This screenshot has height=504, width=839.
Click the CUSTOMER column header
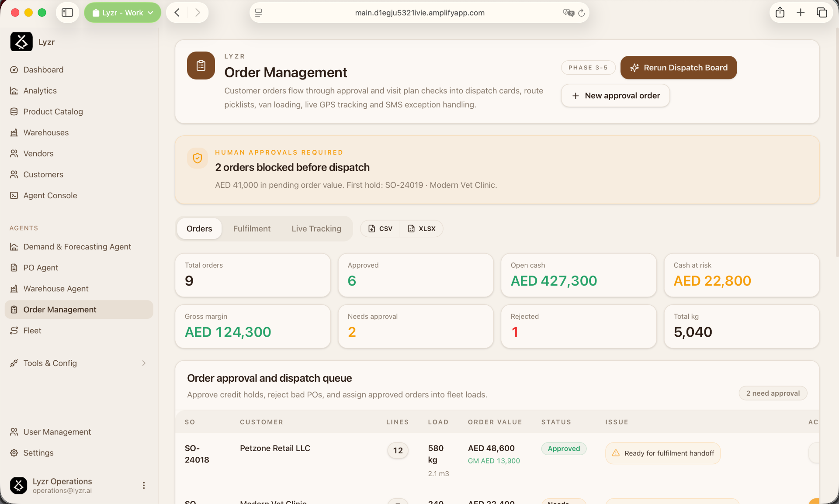pyautogui.click(x=261, y=422)
